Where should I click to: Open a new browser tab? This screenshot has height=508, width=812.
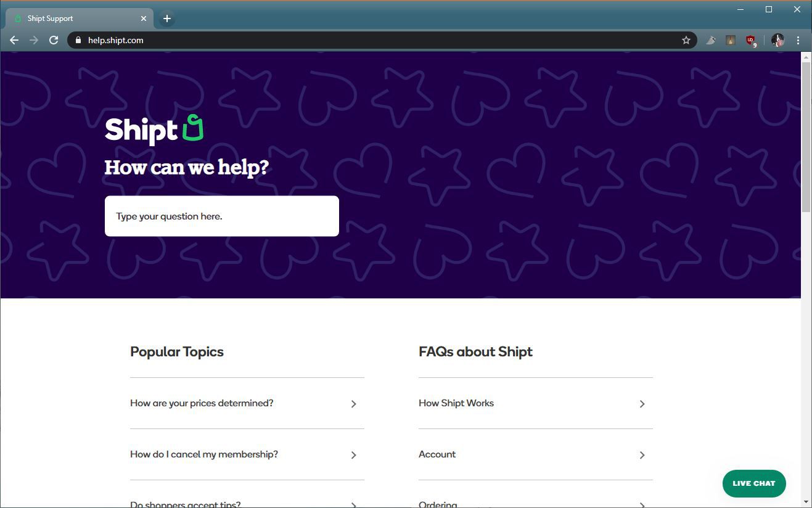166,18
